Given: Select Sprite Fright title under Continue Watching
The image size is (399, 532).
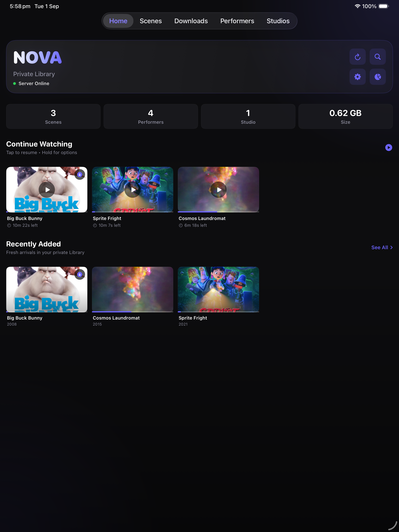Looking at the screenshot, I should point(107,218).
